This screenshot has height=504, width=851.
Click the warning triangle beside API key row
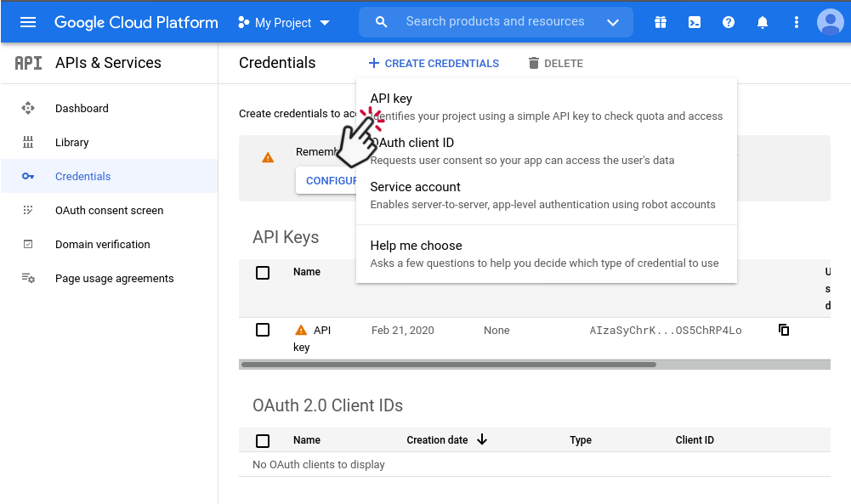[301, 330]
